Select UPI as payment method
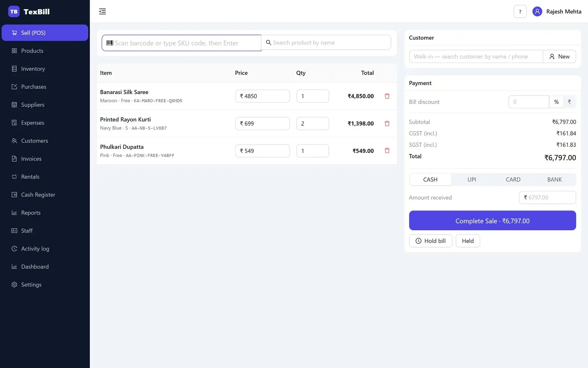Viewport: 588px width, 368px height. (472, 180)
